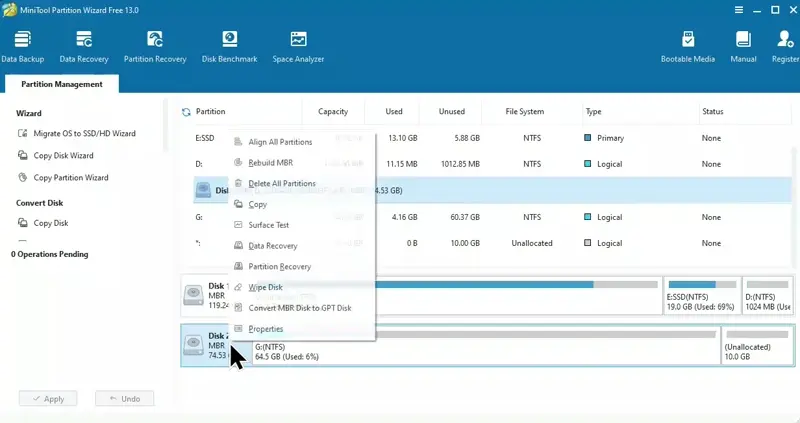Choose Data Recovery in context menu
Viewport: 800px width, 423px height.
click(x=302, y=246)
